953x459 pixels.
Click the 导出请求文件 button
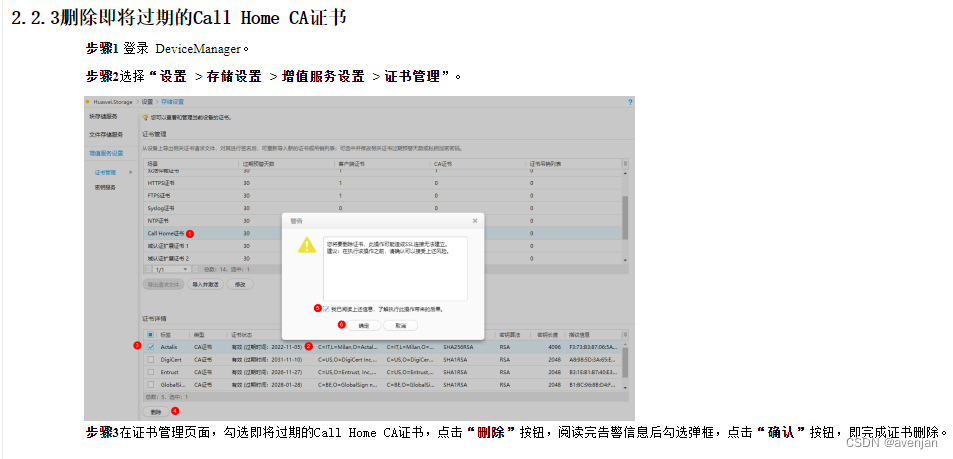click(x=163, y=284)
